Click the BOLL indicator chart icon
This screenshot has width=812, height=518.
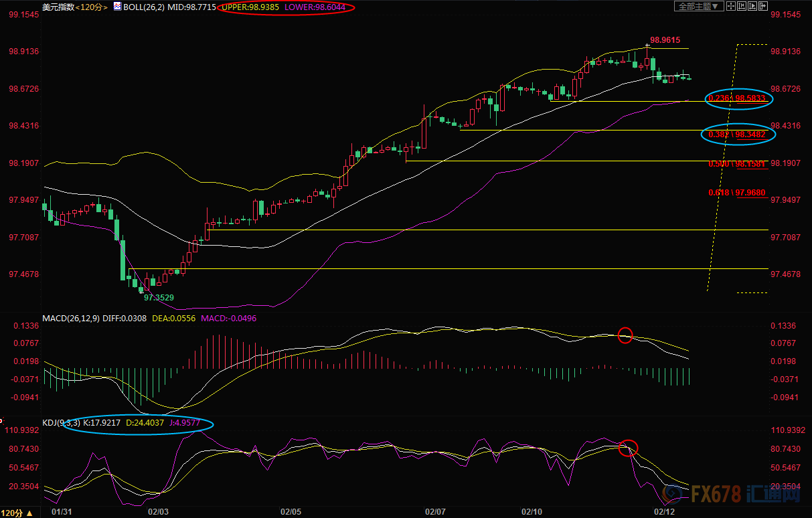point(116,7)
